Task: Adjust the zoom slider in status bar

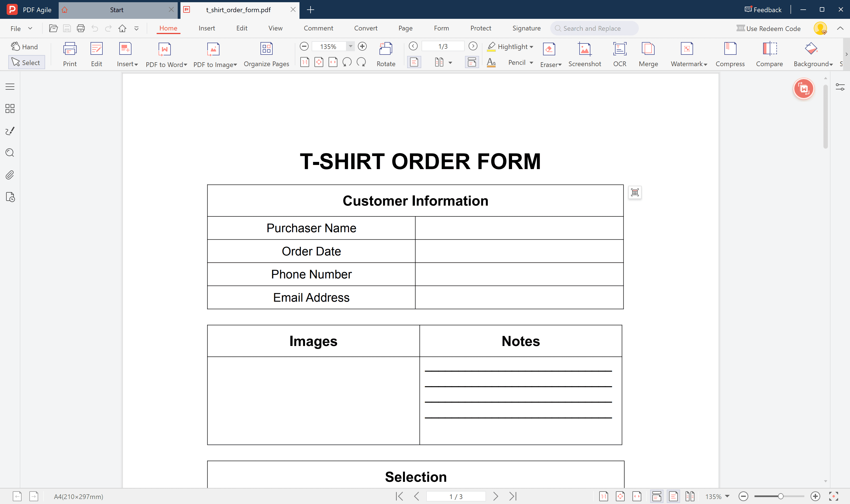Action: [x=780, y=496]
